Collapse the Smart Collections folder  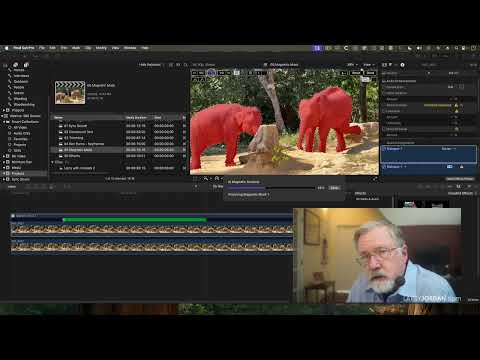click(4, 122)
